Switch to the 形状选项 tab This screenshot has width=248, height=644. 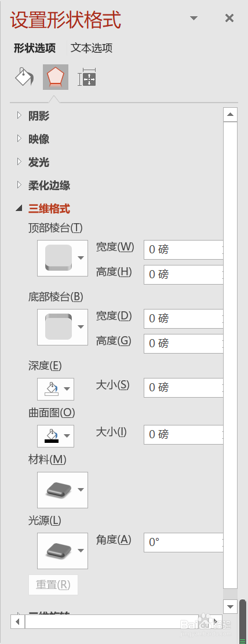(x=35, y=48)
